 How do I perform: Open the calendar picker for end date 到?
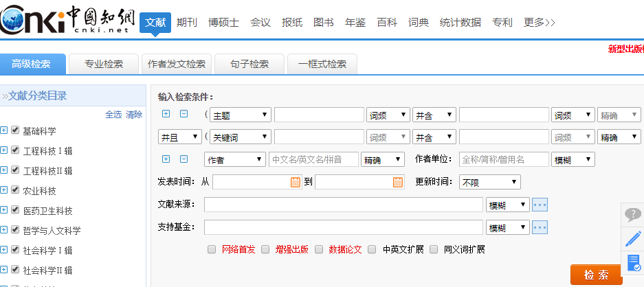pyautogui.click(x=398, y=182)
